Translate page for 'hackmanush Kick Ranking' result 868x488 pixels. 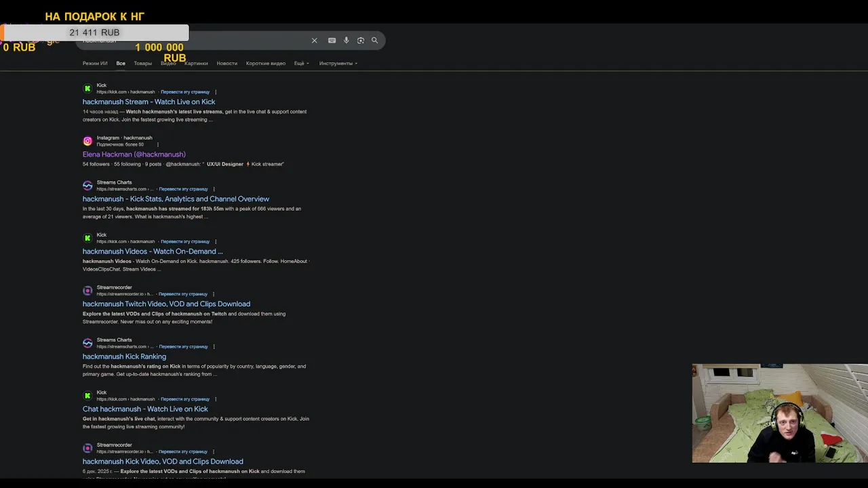(183, 347)
